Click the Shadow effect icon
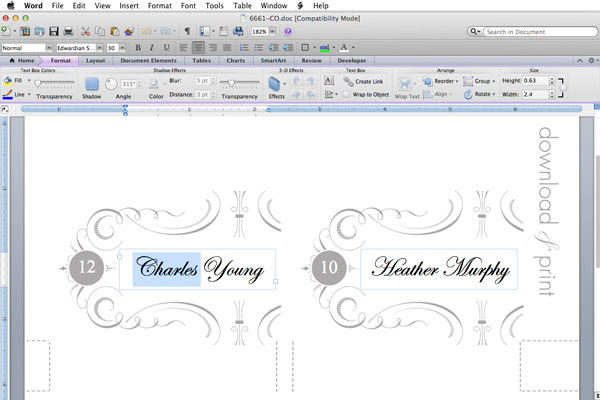 pyautogui.click(x=91, y=84)
